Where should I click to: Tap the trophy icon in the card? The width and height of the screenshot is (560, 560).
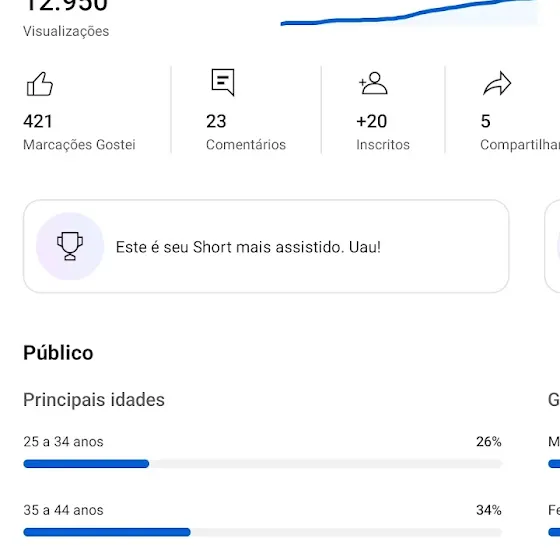(x=70, y=246)
